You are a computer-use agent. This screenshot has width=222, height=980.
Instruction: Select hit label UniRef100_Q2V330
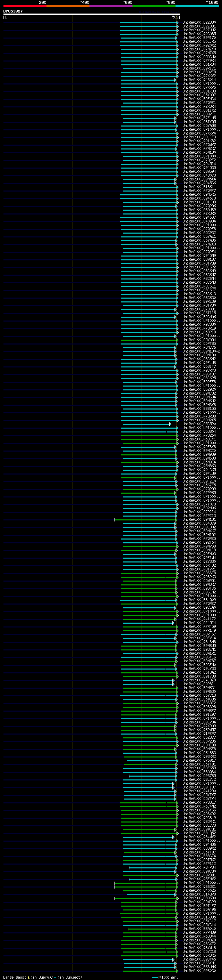(199, 561)
